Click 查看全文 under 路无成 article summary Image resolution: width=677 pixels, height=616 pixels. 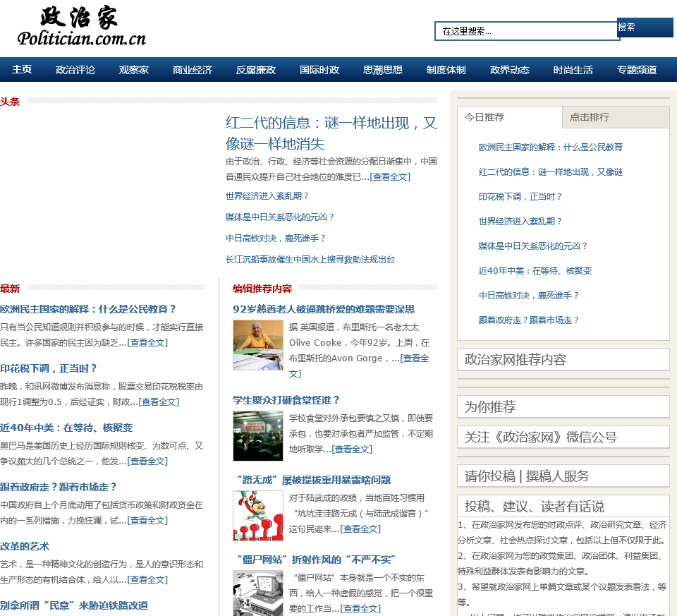(x=360, y=529)
